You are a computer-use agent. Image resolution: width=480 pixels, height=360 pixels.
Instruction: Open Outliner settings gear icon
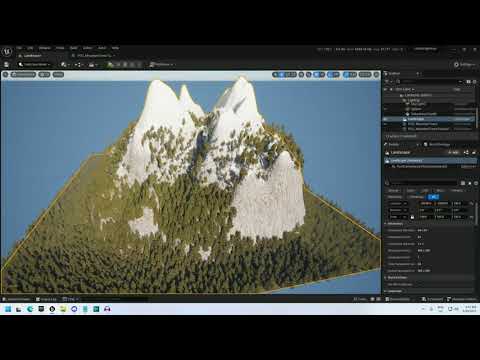click(x=474, y=81)
